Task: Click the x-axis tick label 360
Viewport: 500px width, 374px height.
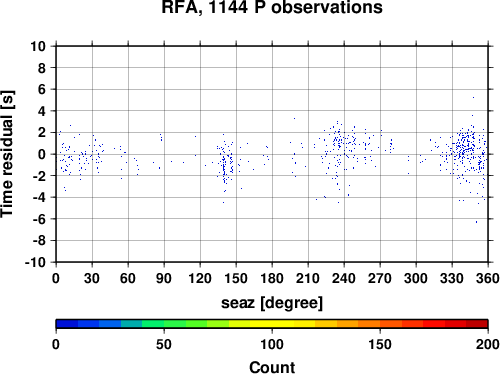Action: [488, 278]
